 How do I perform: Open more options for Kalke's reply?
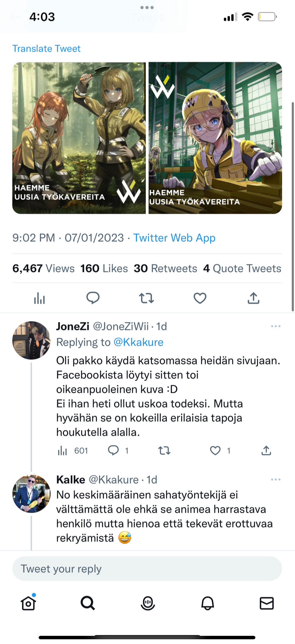[276, 480]
